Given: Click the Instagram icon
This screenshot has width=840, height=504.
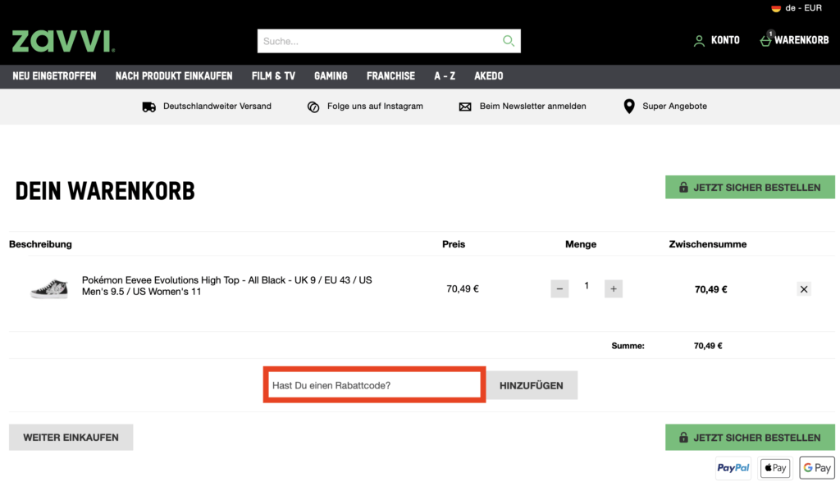Looking at the screenshot, I should [x=313, y=107].
